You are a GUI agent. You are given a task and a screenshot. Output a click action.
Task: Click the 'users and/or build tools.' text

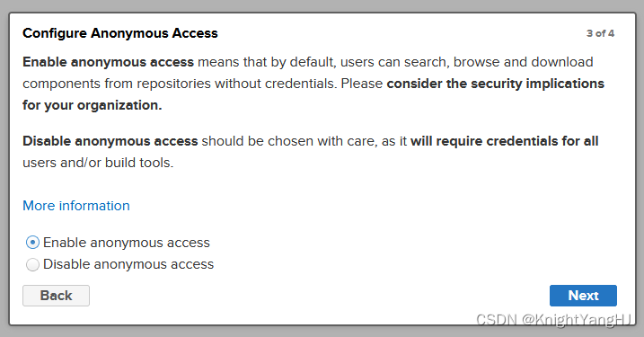coord(98,163)
